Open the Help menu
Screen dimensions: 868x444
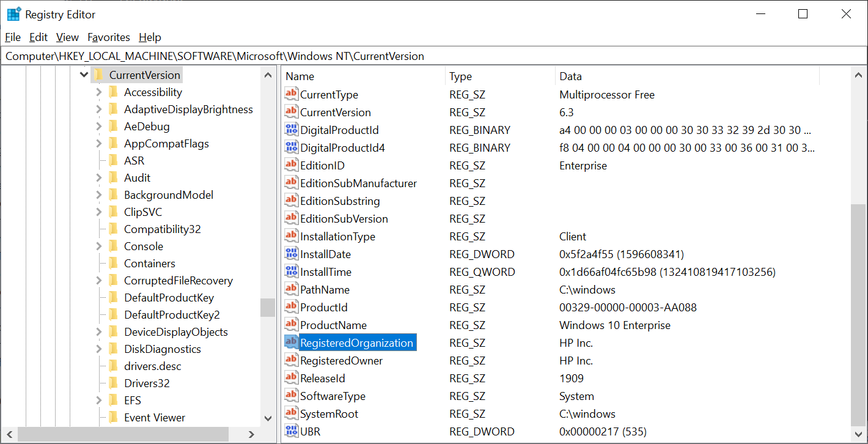150,37
